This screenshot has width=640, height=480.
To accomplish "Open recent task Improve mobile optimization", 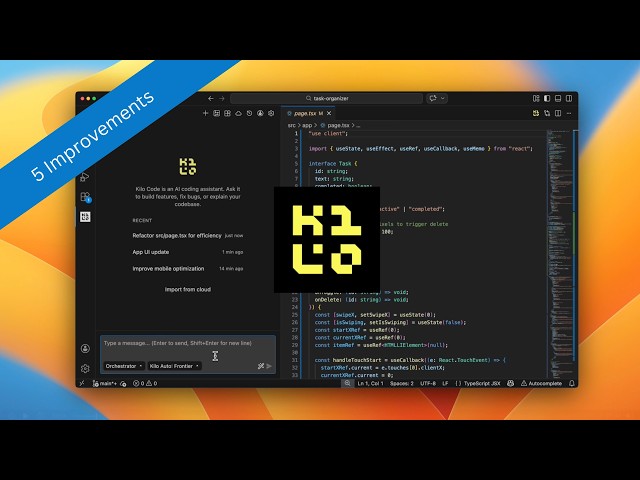I will [x=188, y=269].
